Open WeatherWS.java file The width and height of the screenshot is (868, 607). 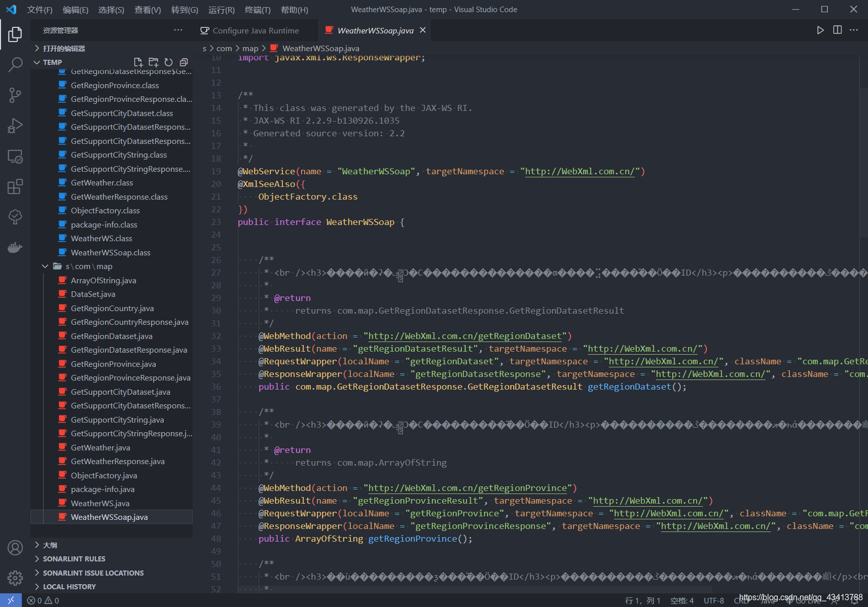point(112,503)
